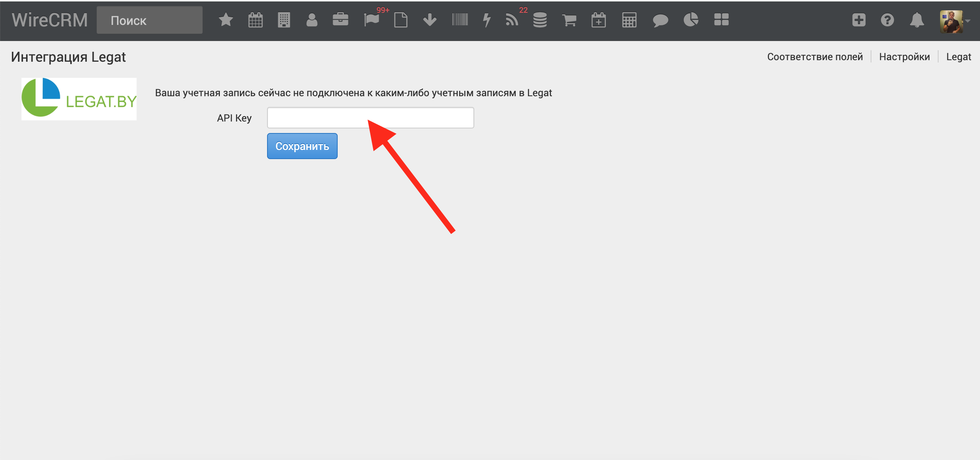
Task: Open the Legat link in header
Action: pyautogui.click(x=959, y=57)
